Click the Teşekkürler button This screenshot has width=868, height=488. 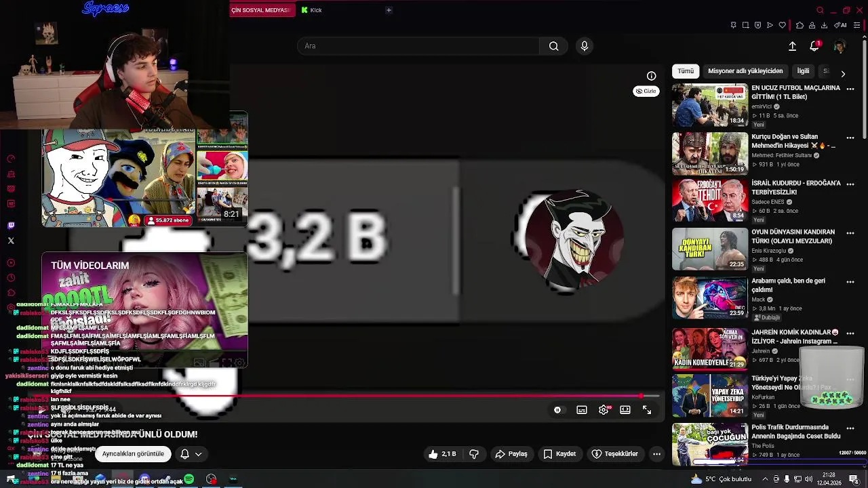click(615, 454)
